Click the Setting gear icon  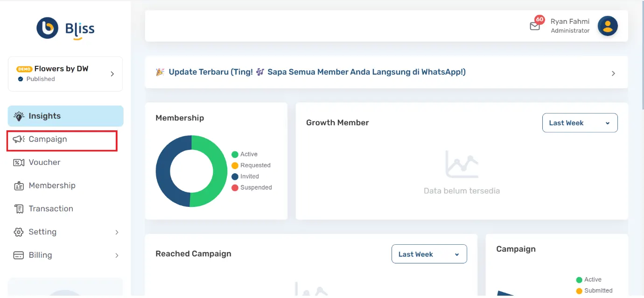(x=18, y=232)
